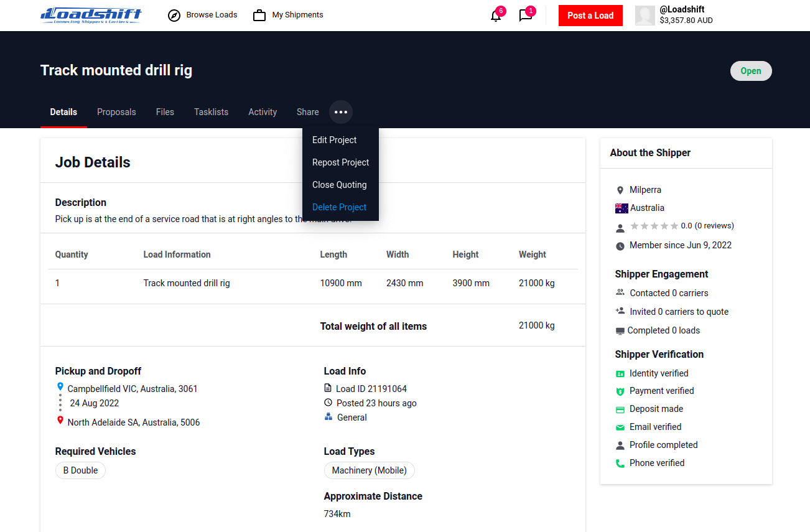
Task: Click the My Shipments briefcase icon
Action: [259, 14]
